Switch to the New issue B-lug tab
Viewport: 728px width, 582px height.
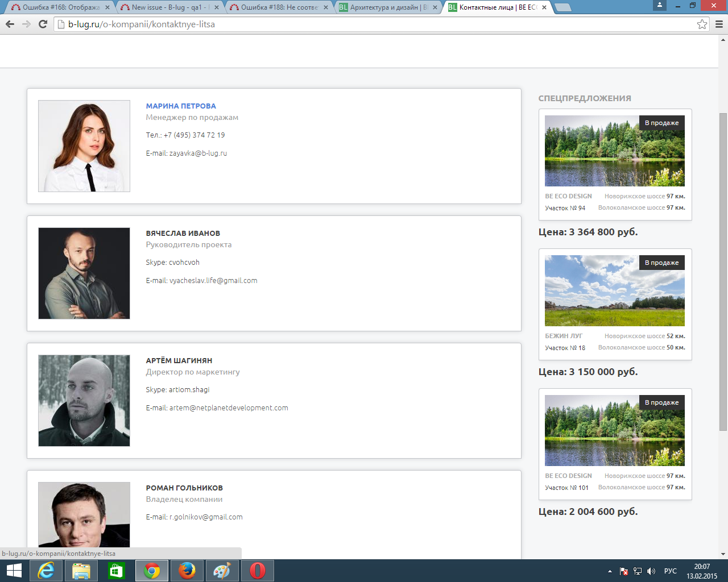(165, 7)
